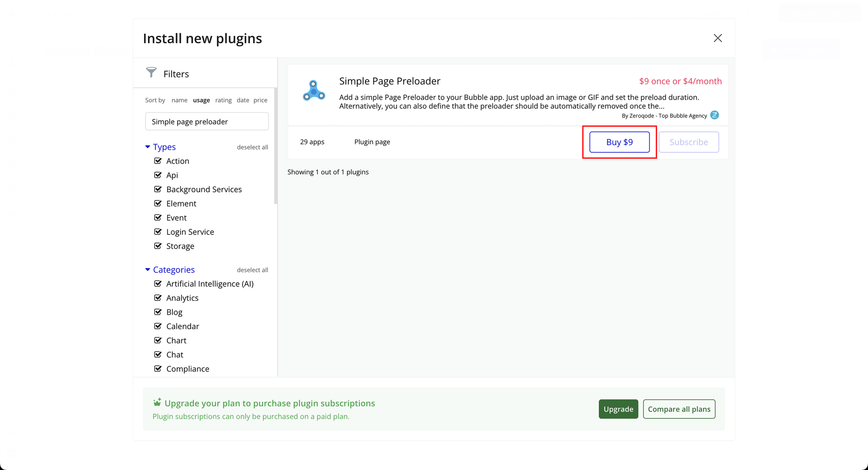Toggle the Background Services checkbox
This screenshot has width=868, height=470.
[158, 189]
